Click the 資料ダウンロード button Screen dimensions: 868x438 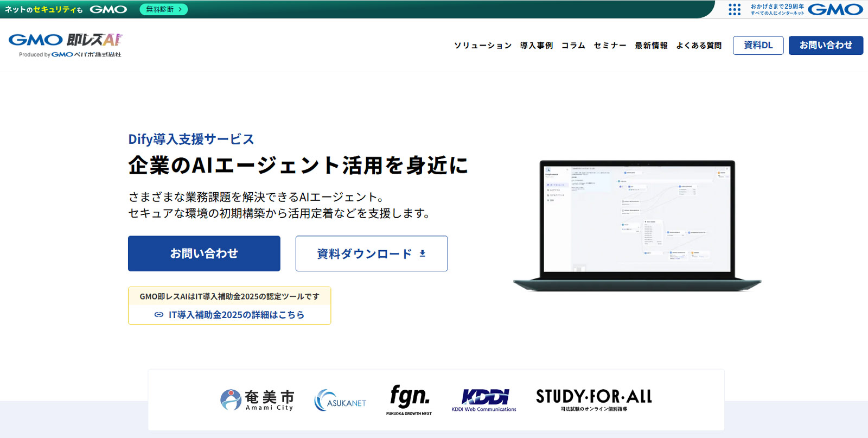(372, 253)
